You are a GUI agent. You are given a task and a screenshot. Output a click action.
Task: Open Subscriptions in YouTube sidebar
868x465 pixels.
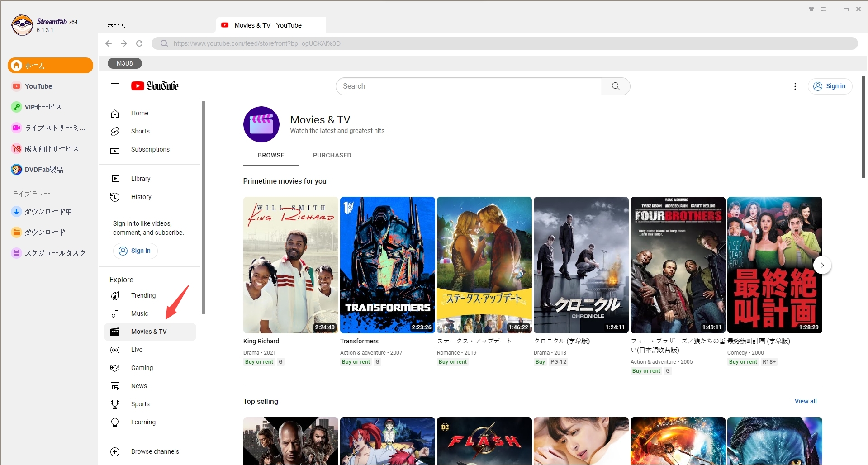click(x=150, y=149)
